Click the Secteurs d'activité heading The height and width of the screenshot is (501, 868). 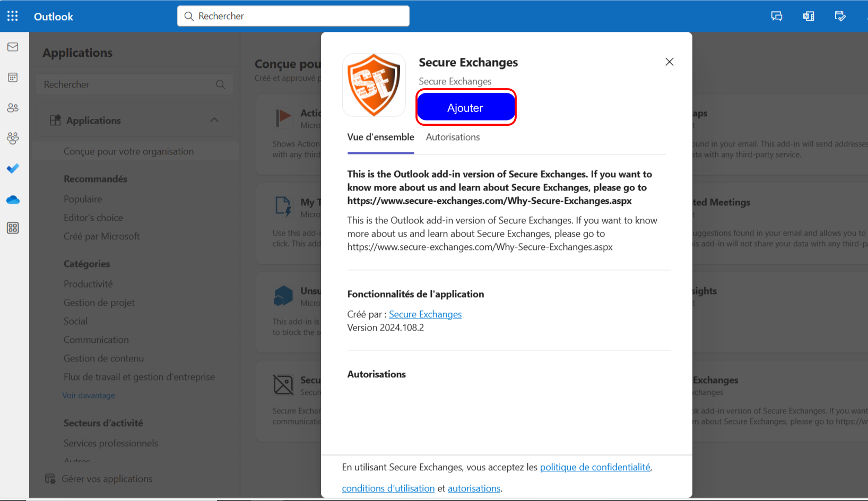103,423
